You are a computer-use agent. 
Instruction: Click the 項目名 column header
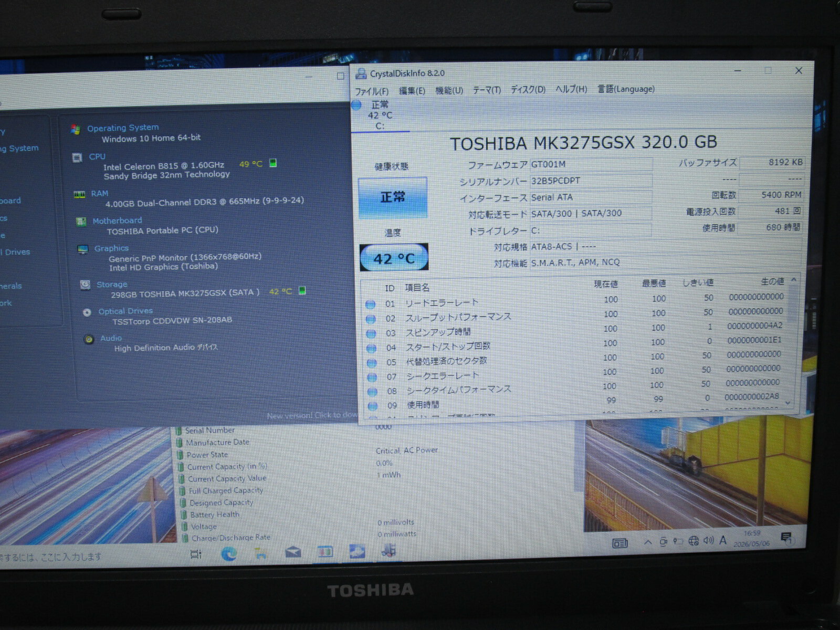[417, 288]
